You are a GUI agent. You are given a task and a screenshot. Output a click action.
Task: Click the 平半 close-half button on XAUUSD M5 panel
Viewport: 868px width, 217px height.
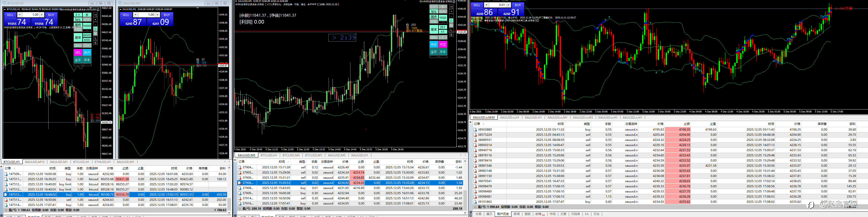click(443, 52)
